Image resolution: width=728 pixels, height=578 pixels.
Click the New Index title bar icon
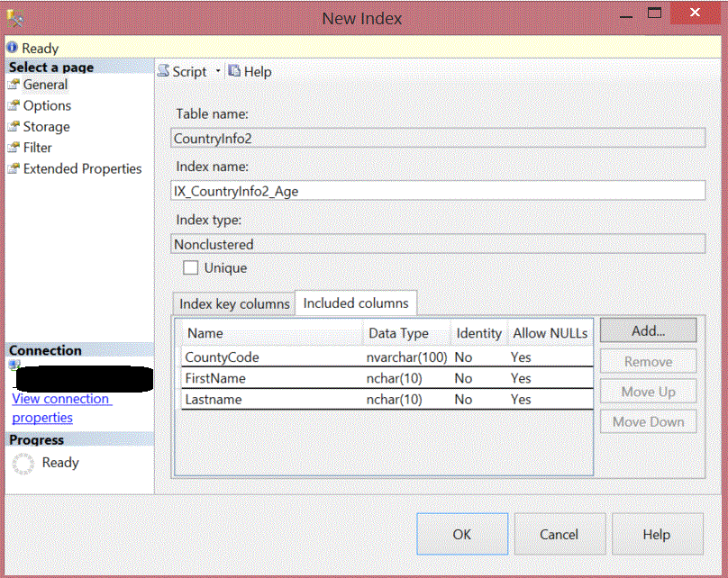(15, 19)
